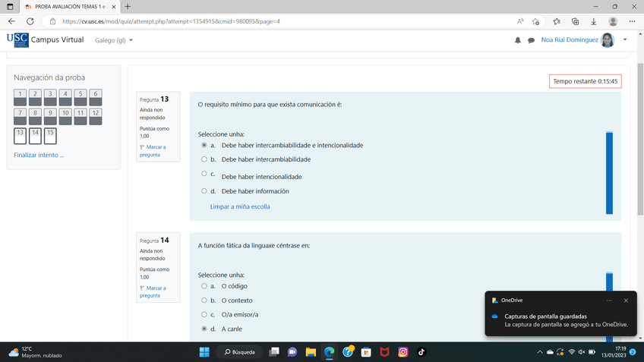644x362 pixels.
Task: Open Microsoft Store from the taskbar
Action: click(366, 352)
